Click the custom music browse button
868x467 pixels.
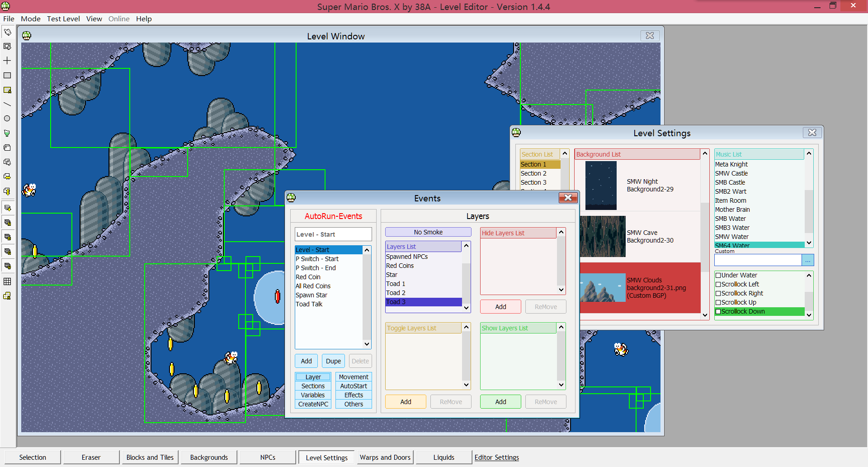click(807, 260)
